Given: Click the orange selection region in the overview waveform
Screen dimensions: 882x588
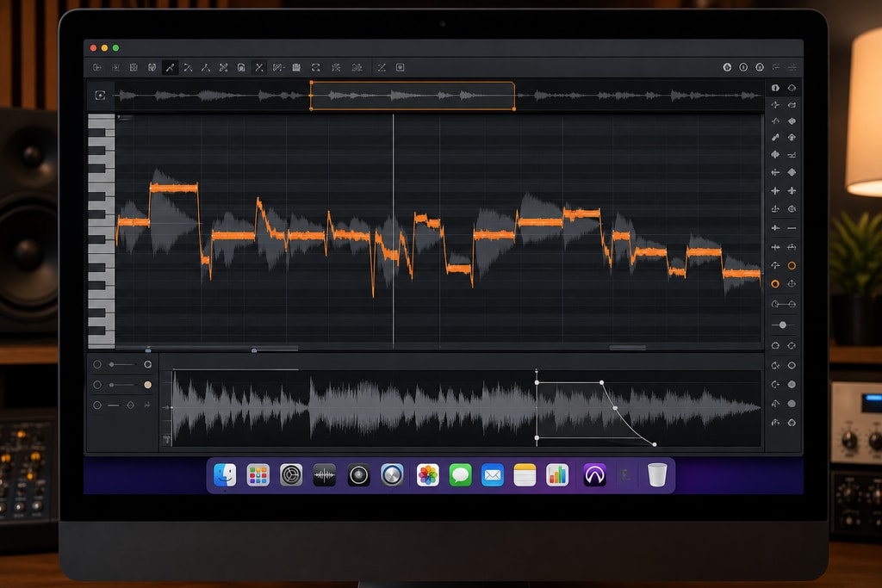Looking at the screenshot, I should click(x=413, y=96).
